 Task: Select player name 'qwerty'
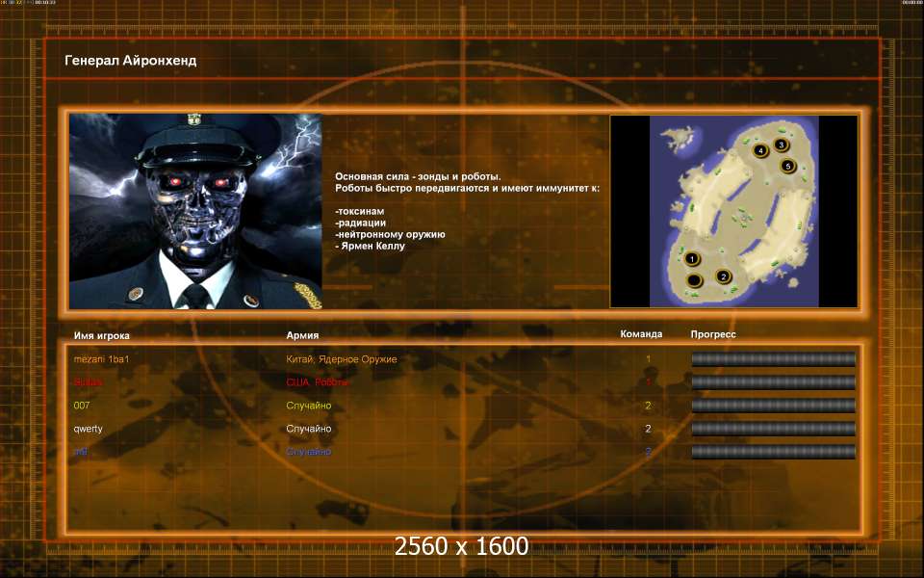click(88, 429)
